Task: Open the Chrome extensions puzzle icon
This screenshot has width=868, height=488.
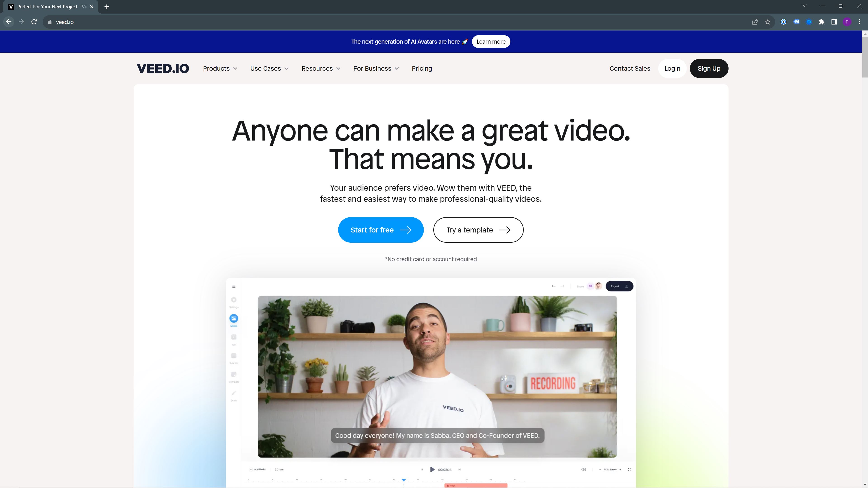Action: [x=821, y=22]
